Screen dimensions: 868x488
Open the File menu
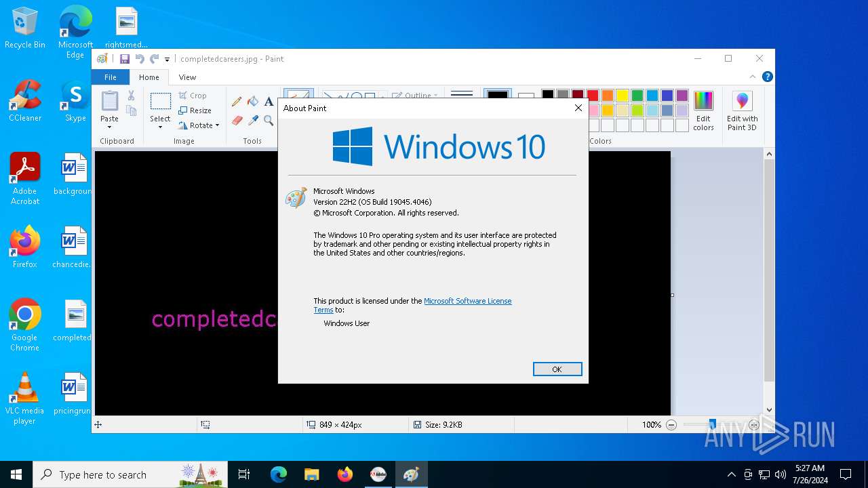[111, 77]
